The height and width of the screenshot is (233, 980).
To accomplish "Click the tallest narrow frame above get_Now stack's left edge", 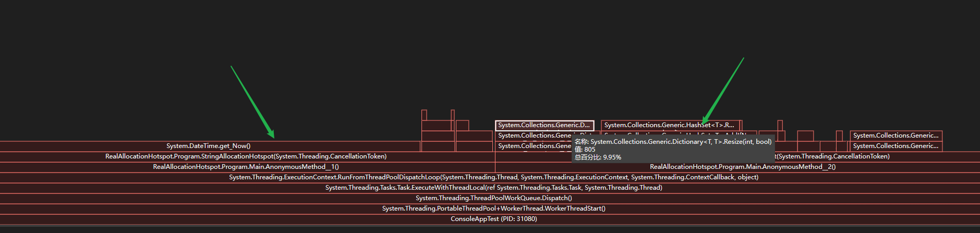I will [424, 115].
